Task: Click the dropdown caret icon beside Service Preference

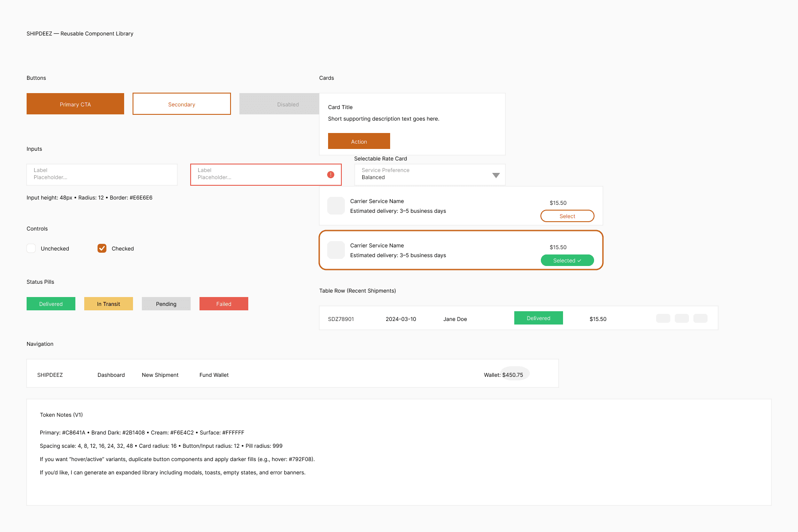Action: point(496,175)
